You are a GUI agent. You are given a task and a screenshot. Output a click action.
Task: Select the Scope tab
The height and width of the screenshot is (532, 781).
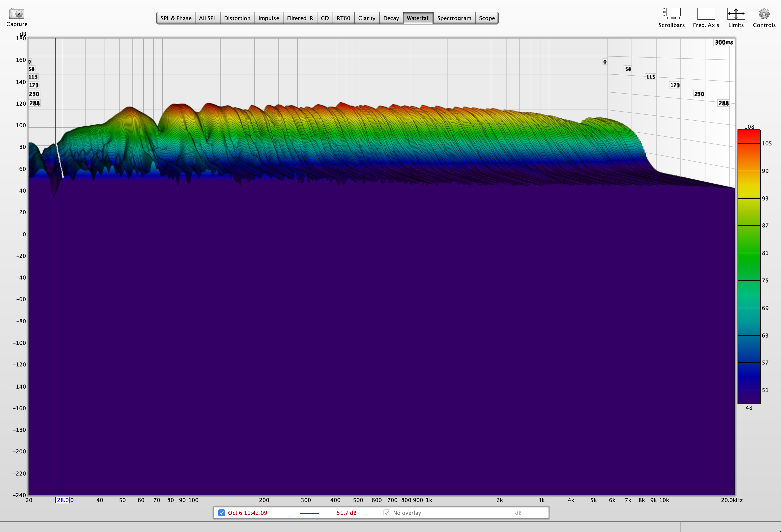tap(487, 18)
